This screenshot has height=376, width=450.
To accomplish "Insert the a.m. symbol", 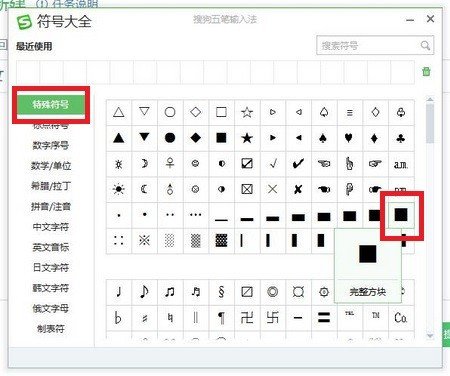I will 401,164.
